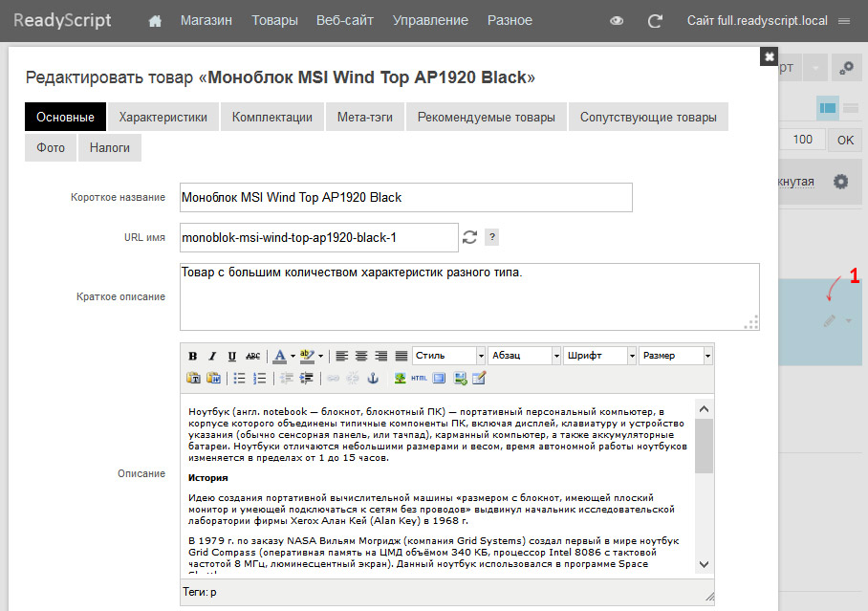This screenshot has height=611, width=868.
Task: Toggle the eye preview icon in header
Action: tap(617, 21)
